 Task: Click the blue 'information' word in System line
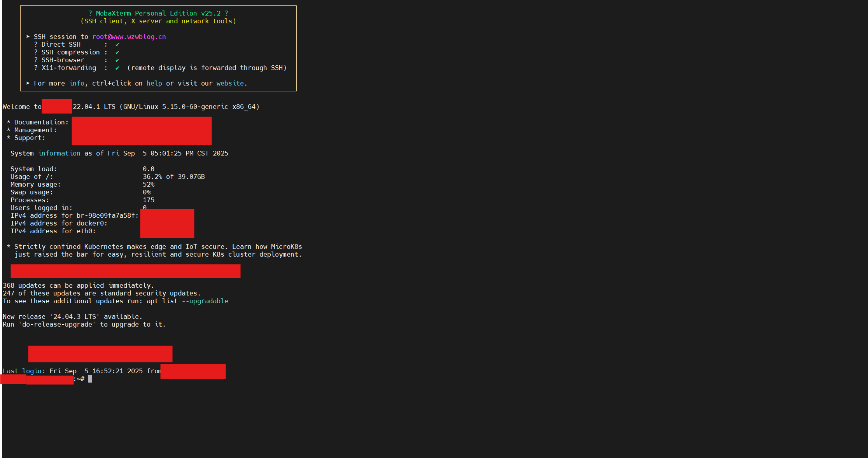click(x=59, y=153)
